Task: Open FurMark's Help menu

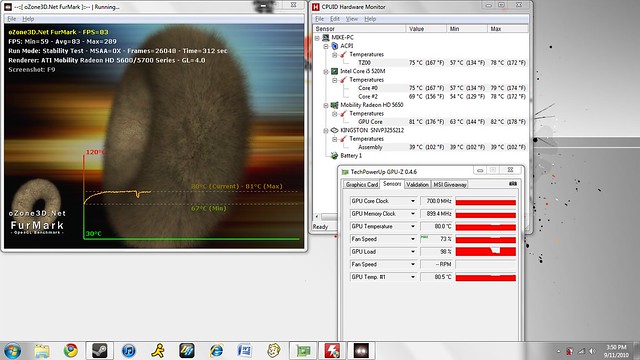Action: (x=28, y=19)
